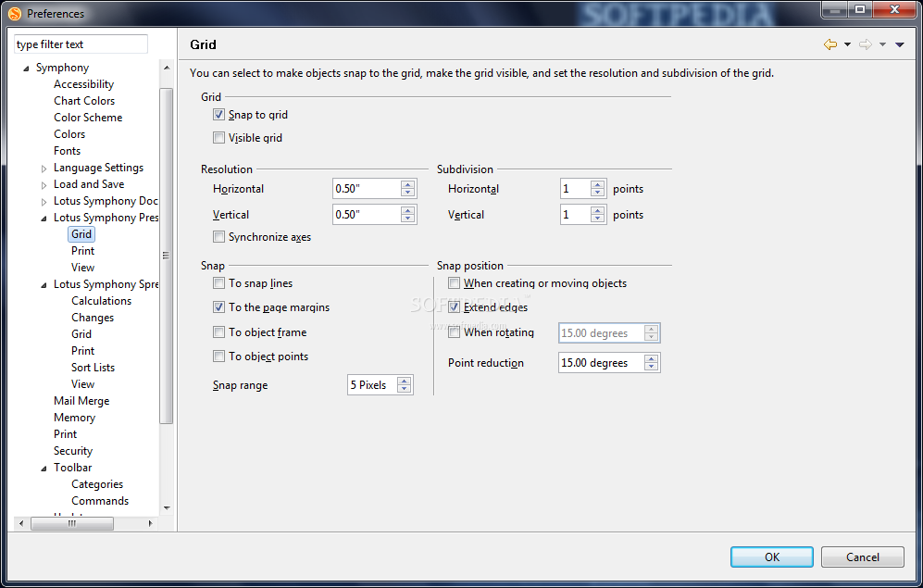
Task: Check the To object points option
Action: point(219,357)
